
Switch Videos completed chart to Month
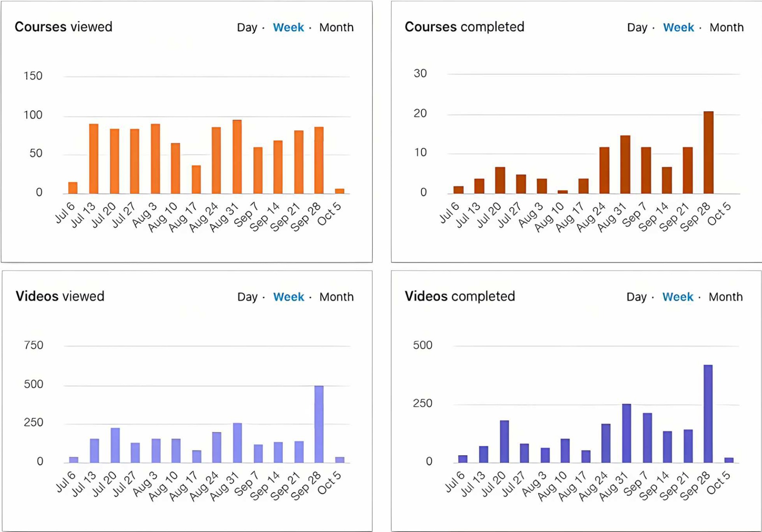725,297
